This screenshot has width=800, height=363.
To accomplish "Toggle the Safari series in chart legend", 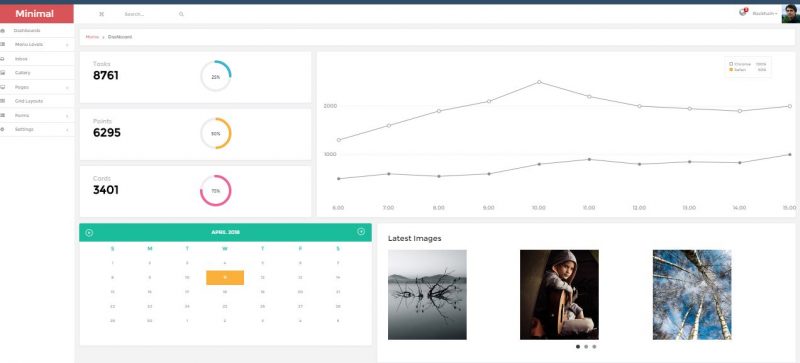I will pyautogui.click(x=747, y=69).
